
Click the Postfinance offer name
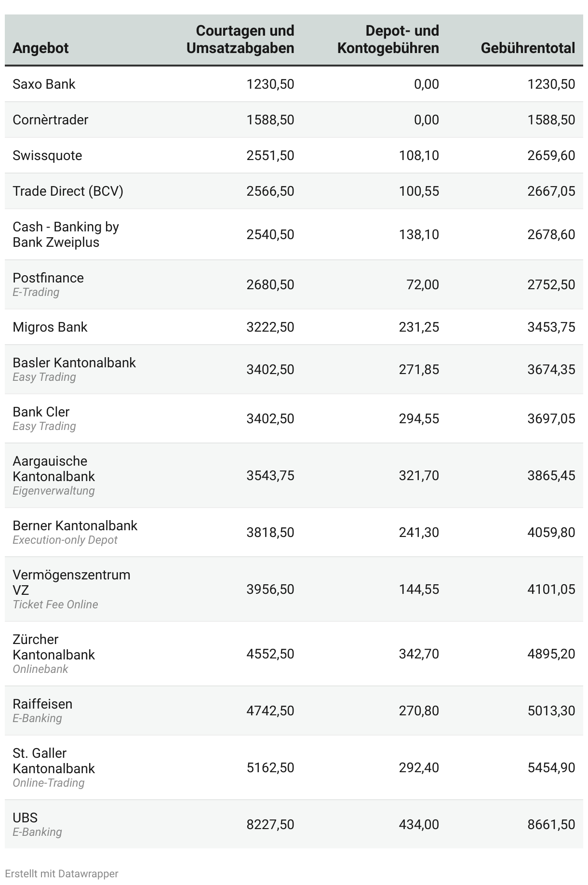coord(48,278)
